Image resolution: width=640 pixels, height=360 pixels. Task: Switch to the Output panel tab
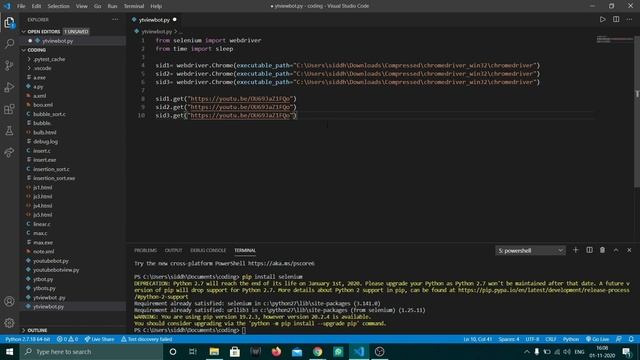pyautogui.click(x=173, y=250)
